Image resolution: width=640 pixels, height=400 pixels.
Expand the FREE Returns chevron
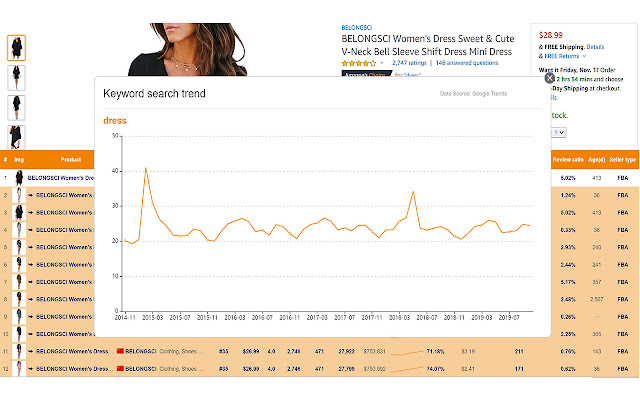pos(584,56)
